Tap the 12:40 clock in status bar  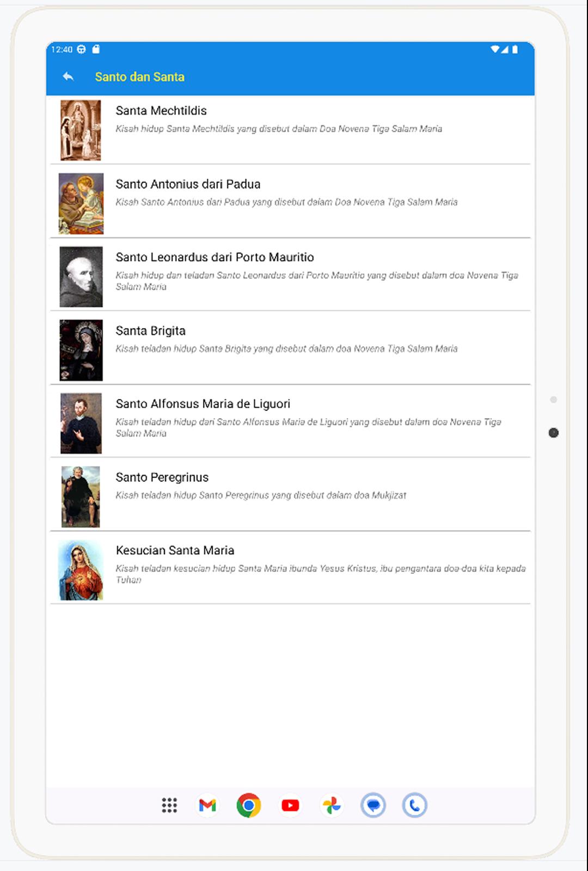click(x=62, y=49)
